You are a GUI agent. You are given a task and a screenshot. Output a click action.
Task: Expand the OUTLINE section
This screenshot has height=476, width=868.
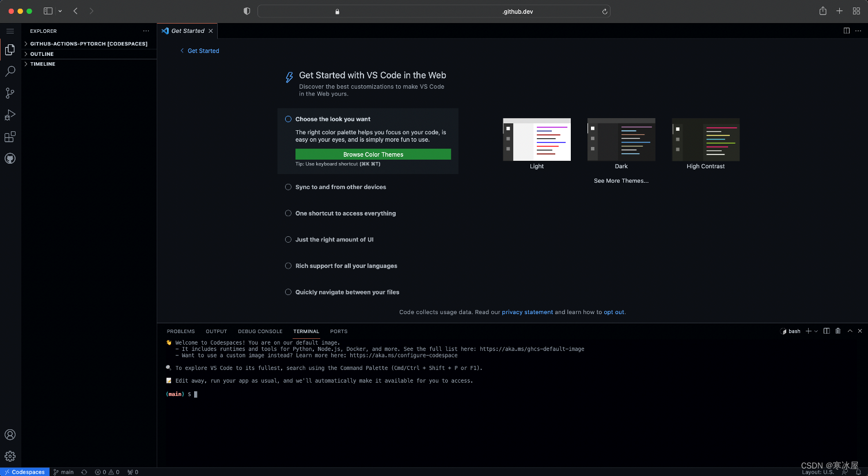[89, 54]
